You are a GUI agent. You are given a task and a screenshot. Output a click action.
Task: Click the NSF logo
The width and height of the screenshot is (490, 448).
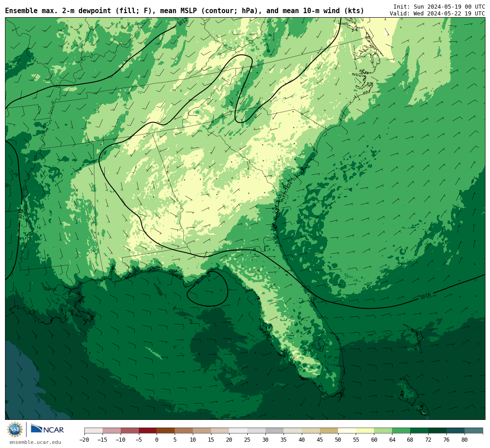(x=15, y=429)
